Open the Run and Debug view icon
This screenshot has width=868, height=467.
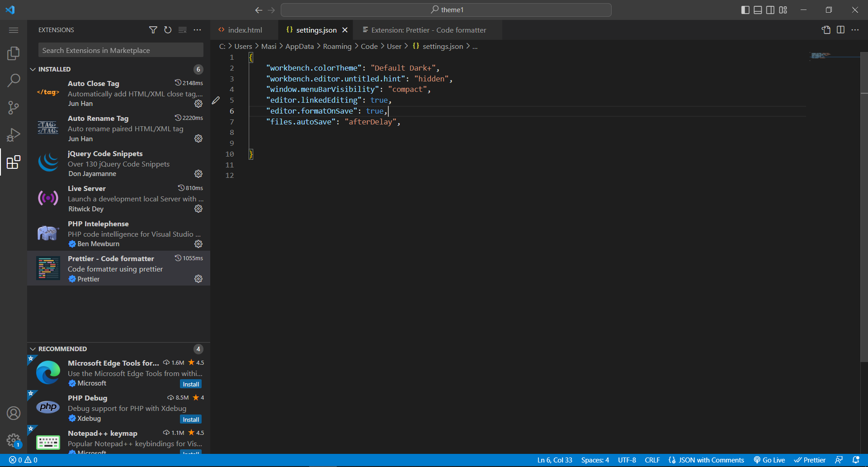point(14,135)
